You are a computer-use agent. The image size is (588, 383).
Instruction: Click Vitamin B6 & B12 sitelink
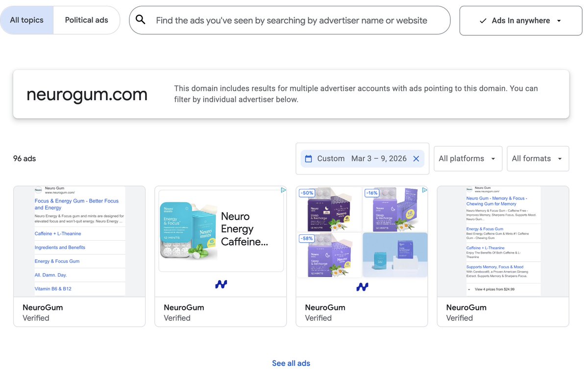(53, 288)
